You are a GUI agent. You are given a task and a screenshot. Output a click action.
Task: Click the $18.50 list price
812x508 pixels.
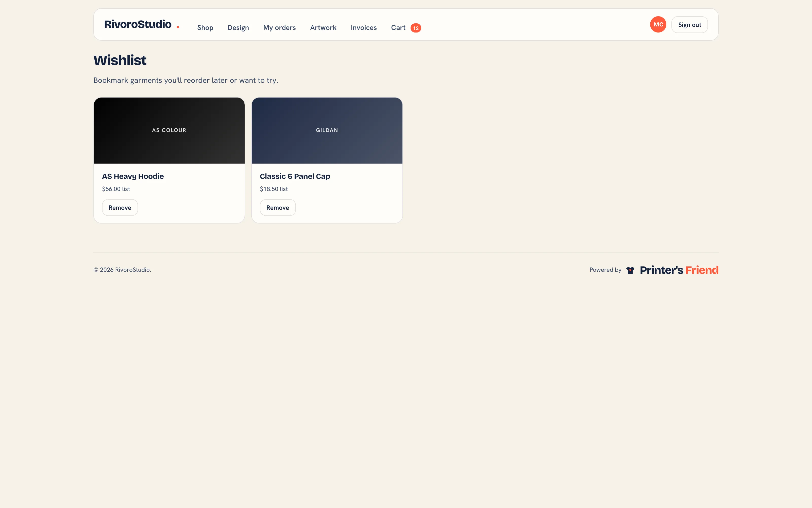pyautogui.click(x=274, y=189)
